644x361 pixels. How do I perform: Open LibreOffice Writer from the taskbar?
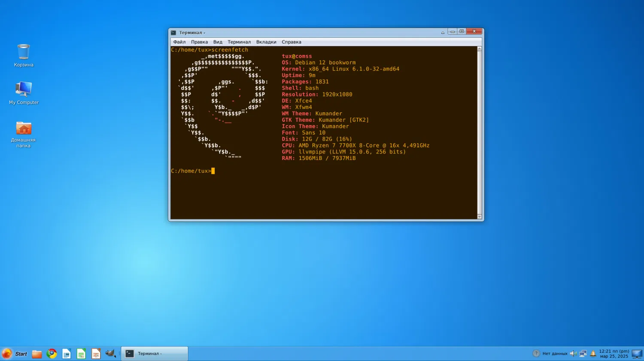pos(67,354)
